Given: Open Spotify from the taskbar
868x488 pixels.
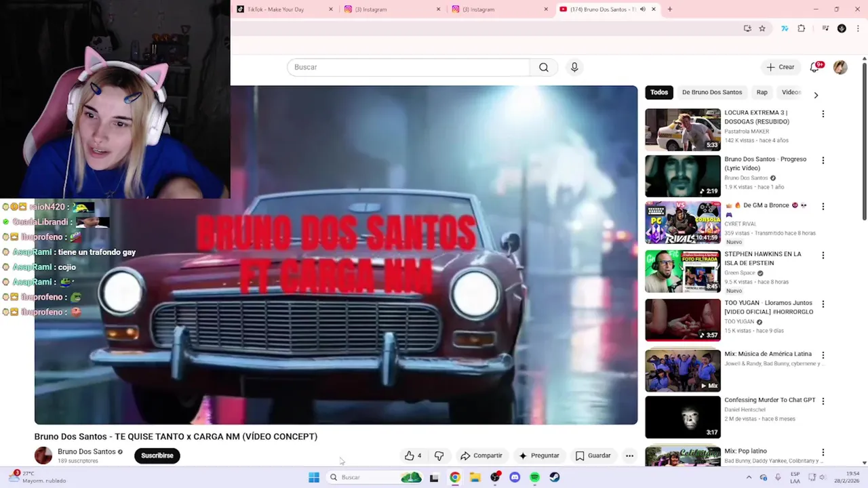Looking at the screenshot, I should point(534,477).
